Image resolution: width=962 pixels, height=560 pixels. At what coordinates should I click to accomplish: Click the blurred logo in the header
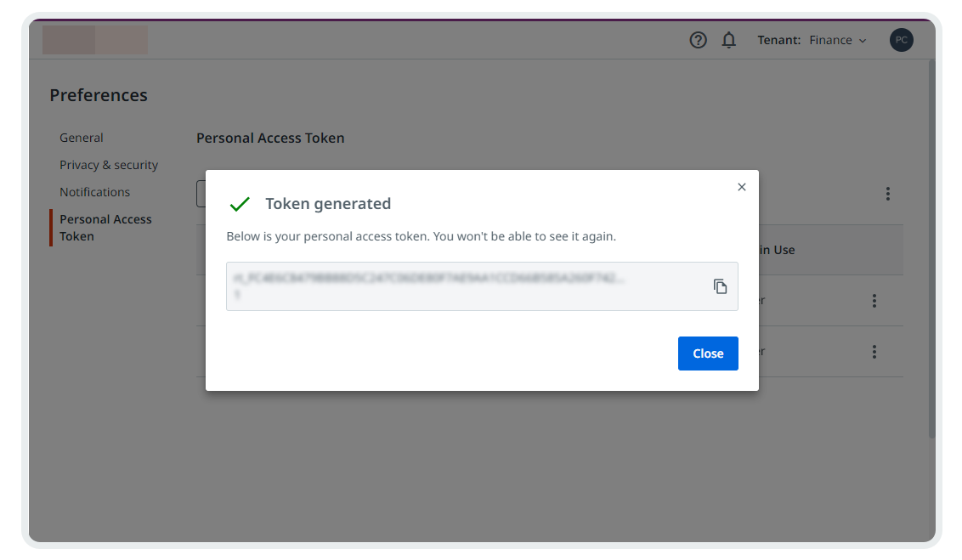click(x=95, y=40)
